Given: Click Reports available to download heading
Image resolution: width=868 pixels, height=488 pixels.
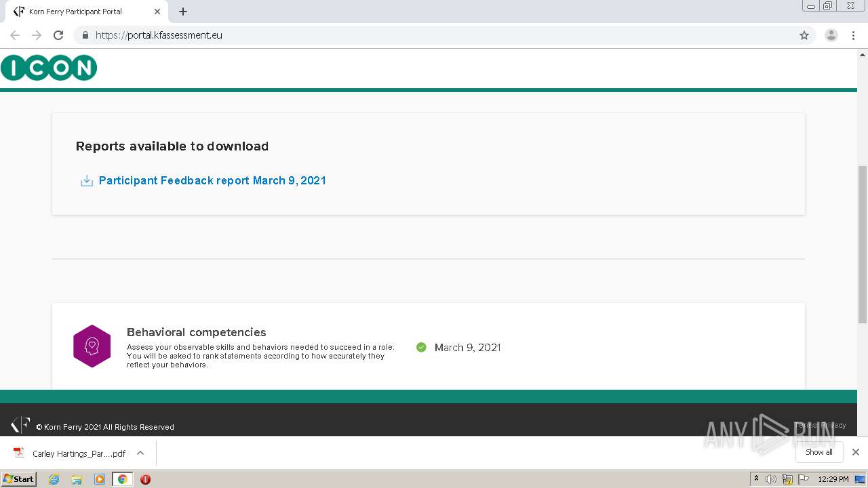Looking at the screenshot, I should [x=172, y=146].
